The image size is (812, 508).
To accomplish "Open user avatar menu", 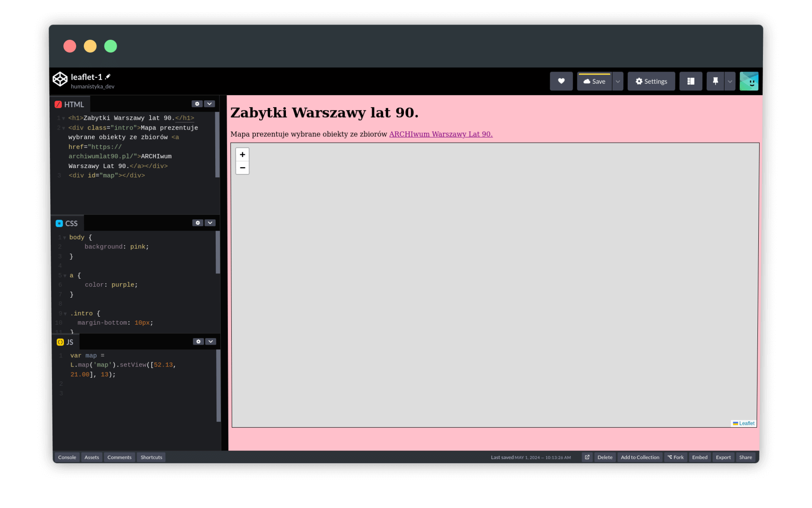I will (x=749, y=81).
